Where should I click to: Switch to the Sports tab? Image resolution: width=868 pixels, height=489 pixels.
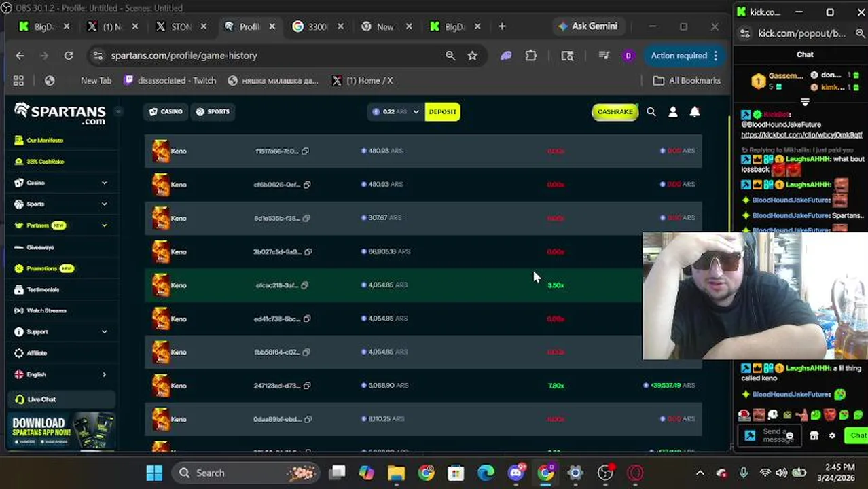(x=213, y=112)
